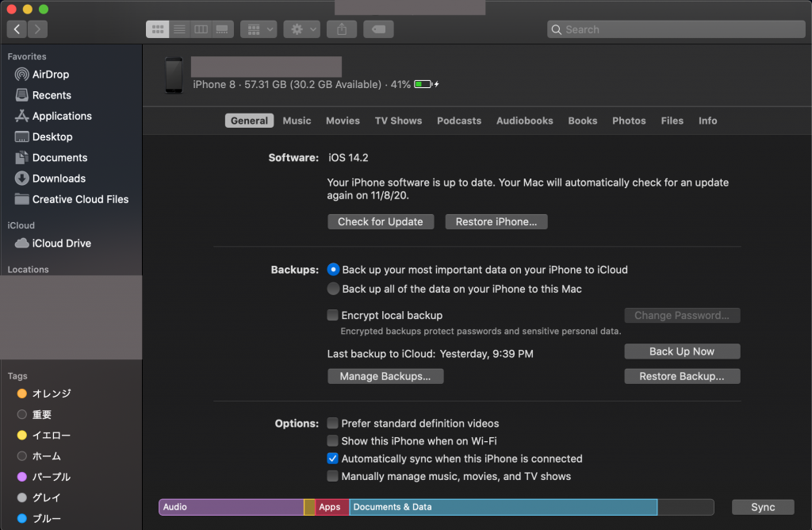
Task: Switch to the Podcasts tab
Action: pyautogui.click(x=459, y=121)
